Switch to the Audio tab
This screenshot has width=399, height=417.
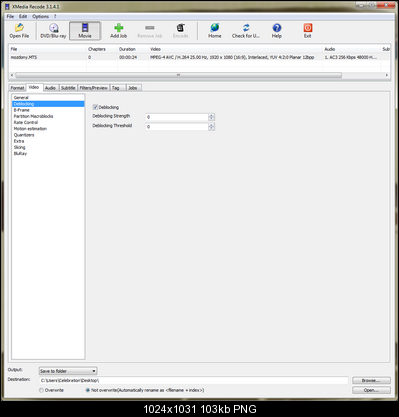50,88
